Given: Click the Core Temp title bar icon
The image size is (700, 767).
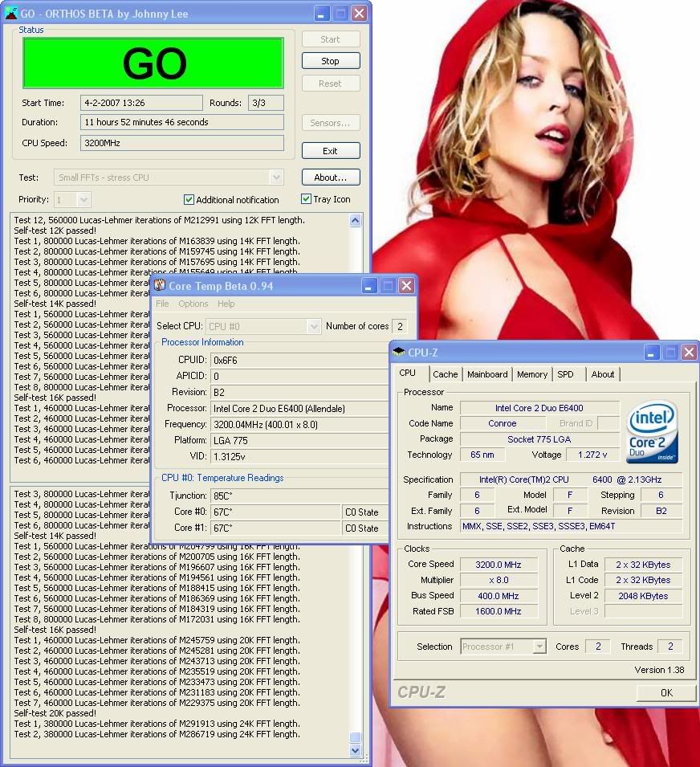Looking at the screenshot, I should [160, 285].
